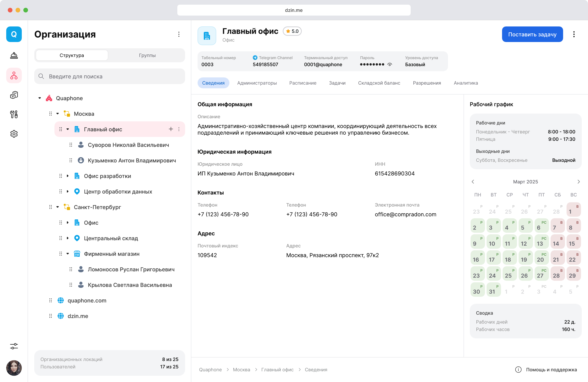
Task: Open the warehouse boxes sidebar icon
Action: (x=14, y=95)
